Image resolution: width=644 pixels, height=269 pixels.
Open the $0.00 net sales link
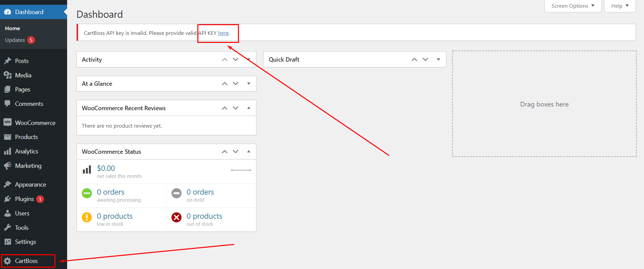point(106,168)
